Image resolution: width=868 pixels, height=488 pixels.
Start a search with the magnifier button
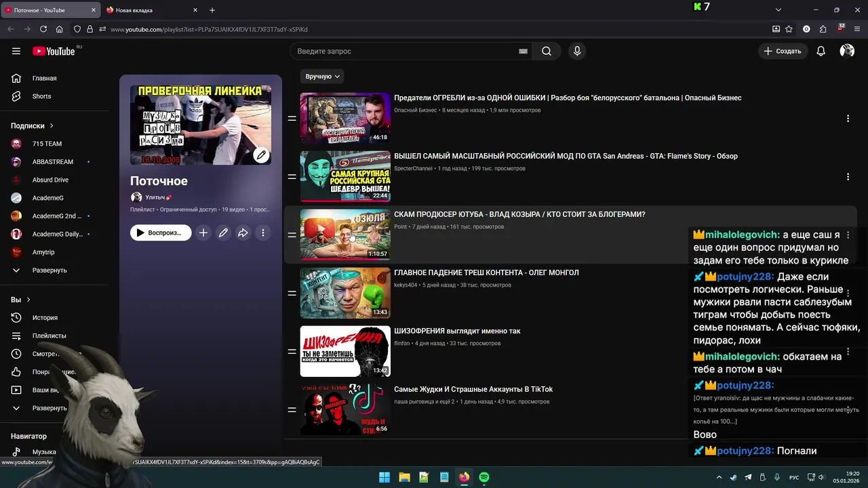(547, 51)
